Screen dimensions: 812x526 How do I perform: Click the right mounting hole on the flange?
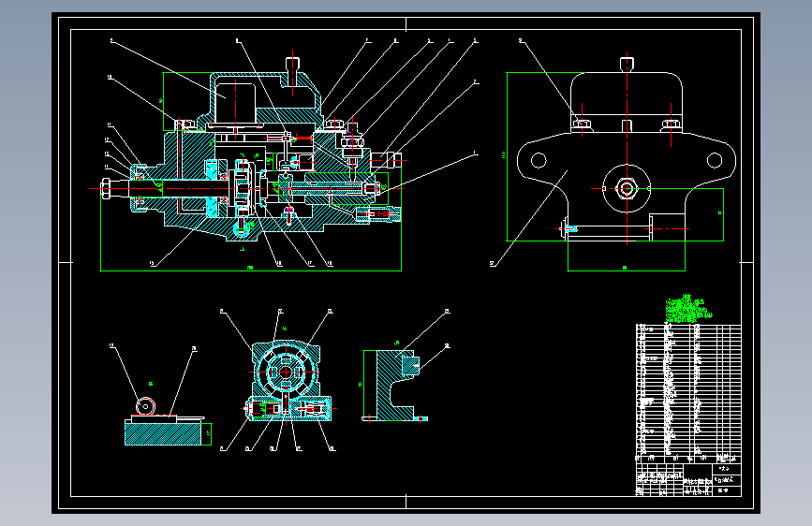715,160
